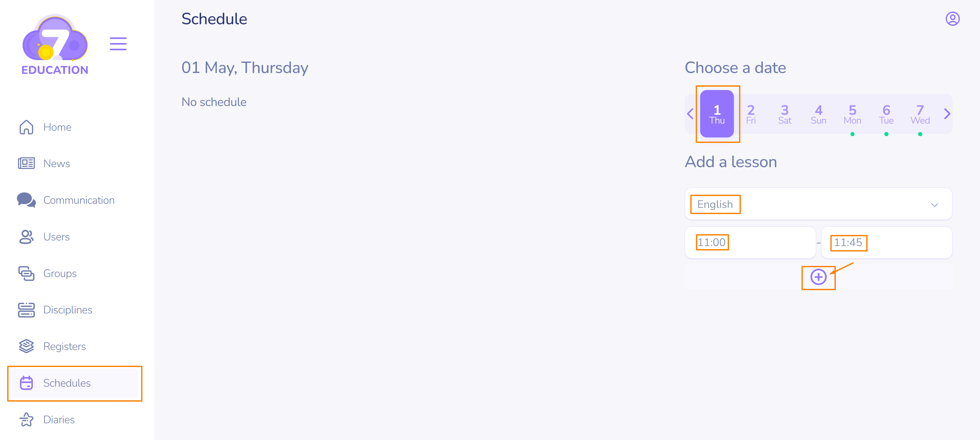Open Diaries in the sidebar
Image resolution: width=980 pixels, height=440 pixels.
[x=59, y=419]
